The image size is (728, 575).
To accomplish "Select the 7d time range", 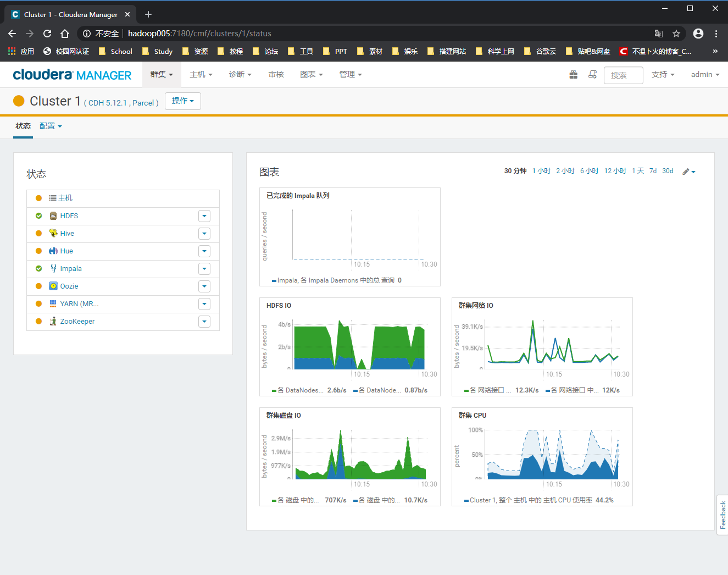I will [653, 171].
